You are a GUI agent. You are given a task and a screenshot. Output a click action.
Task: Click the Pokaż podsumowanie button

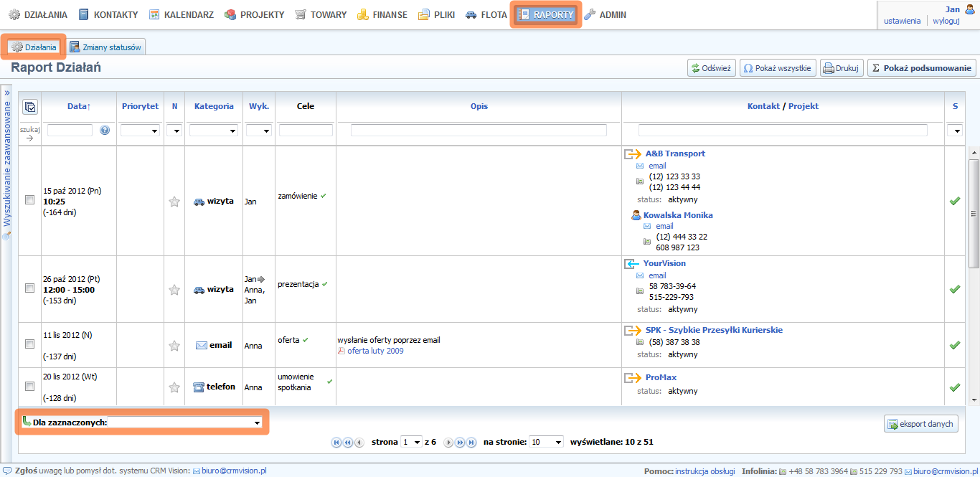[x=921, y=68]
